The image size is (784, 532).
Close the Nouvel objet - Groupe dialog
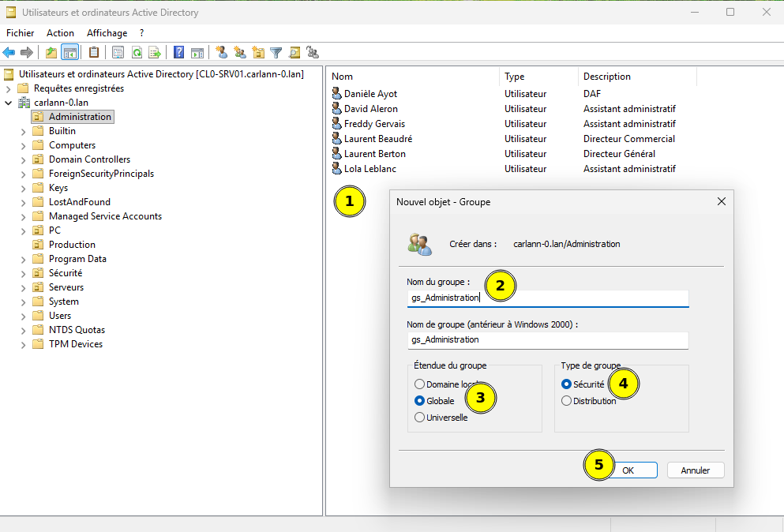point(721,201)
